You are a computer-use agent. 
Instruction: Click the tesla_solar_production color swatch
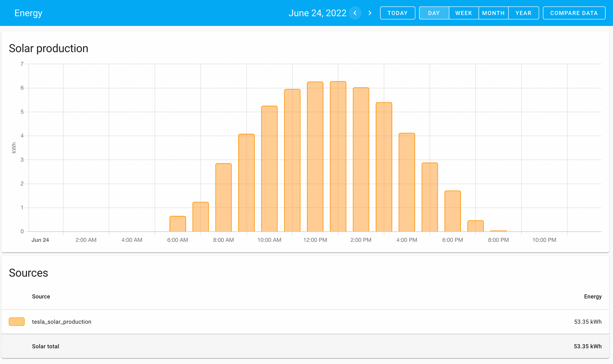pyautogui.click(x=17, y=321)
